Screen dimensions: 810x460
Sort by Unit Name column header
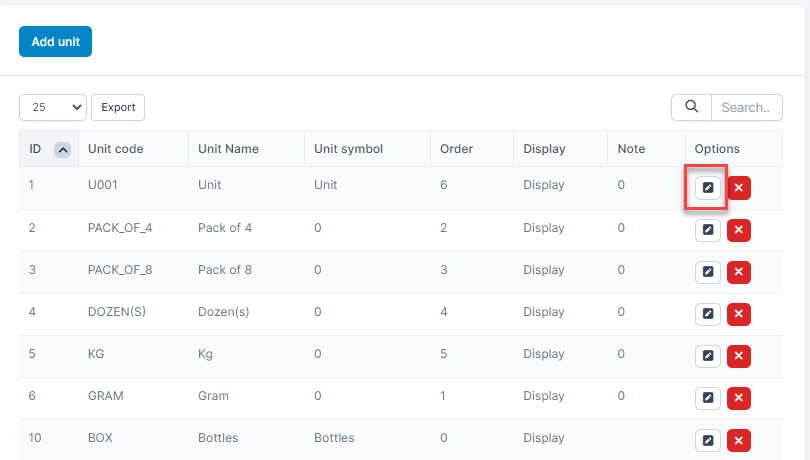[x=228, y=149]
